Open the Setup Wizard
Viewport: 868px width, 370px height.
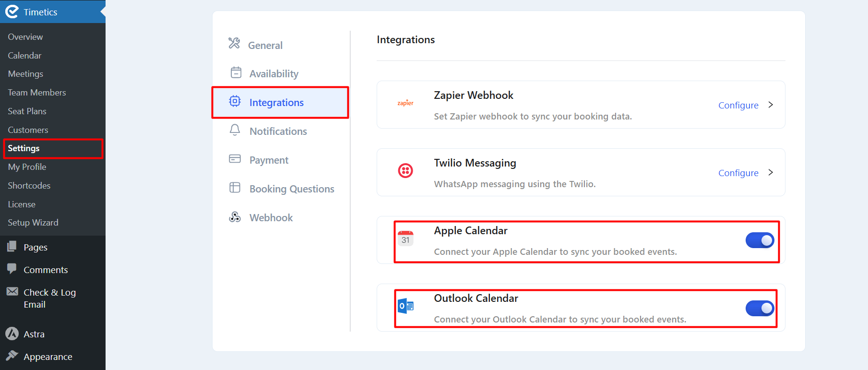point(33,222)
